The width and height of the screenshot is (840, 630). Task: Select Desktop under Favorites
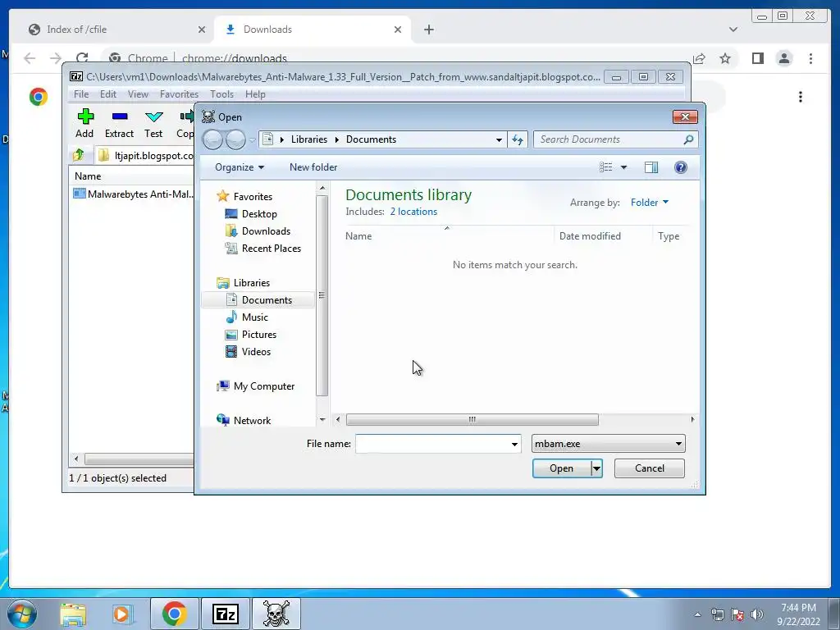[259, 214]
